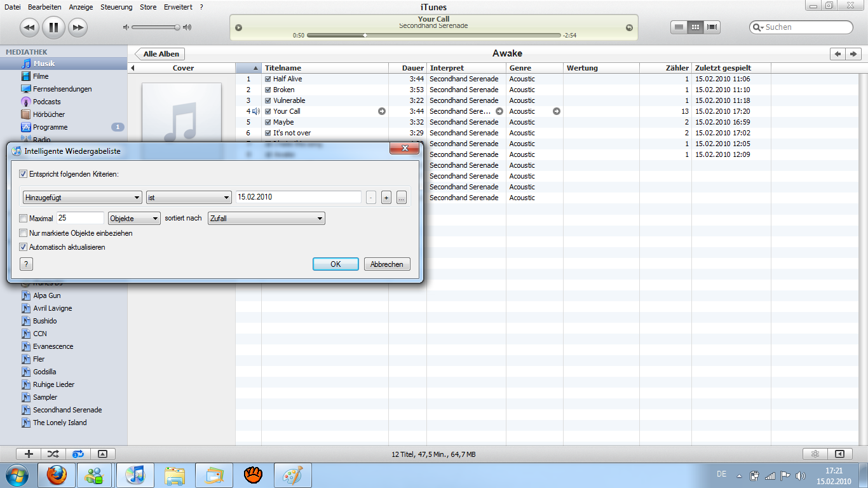Screen dimensions: 868x488
Task: Click Abbrechen to cancel the dialog
Action: point(387,264)
